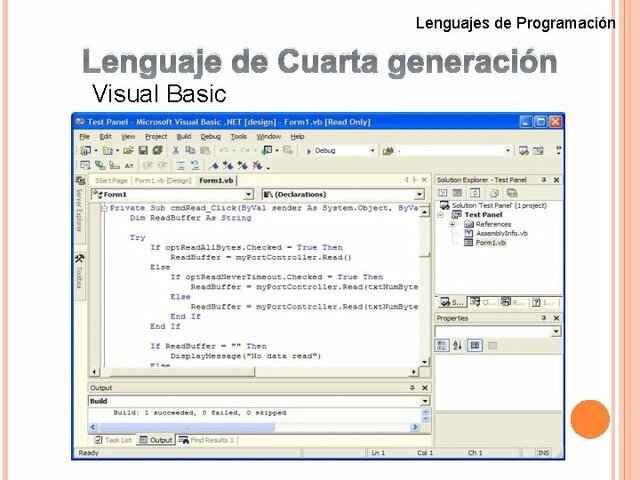
Task: Open the Project menu
Action: tap(156, 136)
